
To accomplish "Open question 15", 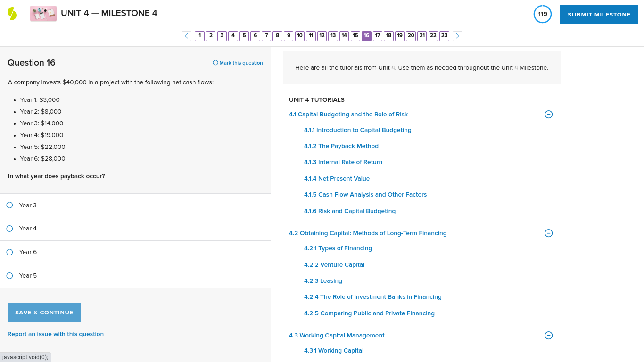I will [x=355, y=35].
